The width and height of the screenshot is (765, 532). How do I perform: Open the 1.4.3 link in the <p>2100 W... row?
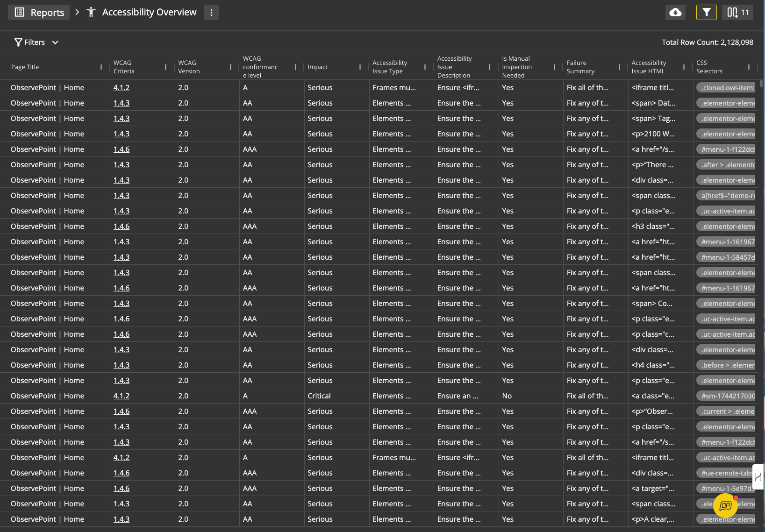pos(122,134)
